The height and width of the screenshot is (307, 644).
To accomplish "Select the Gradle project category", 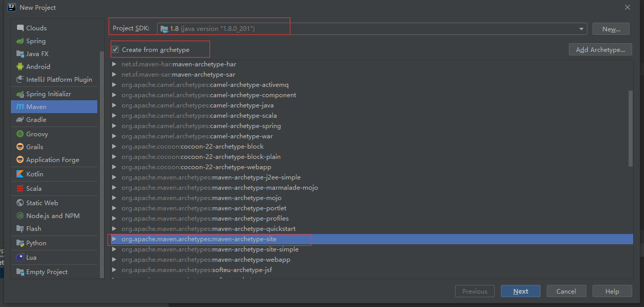I will (54, 120).
